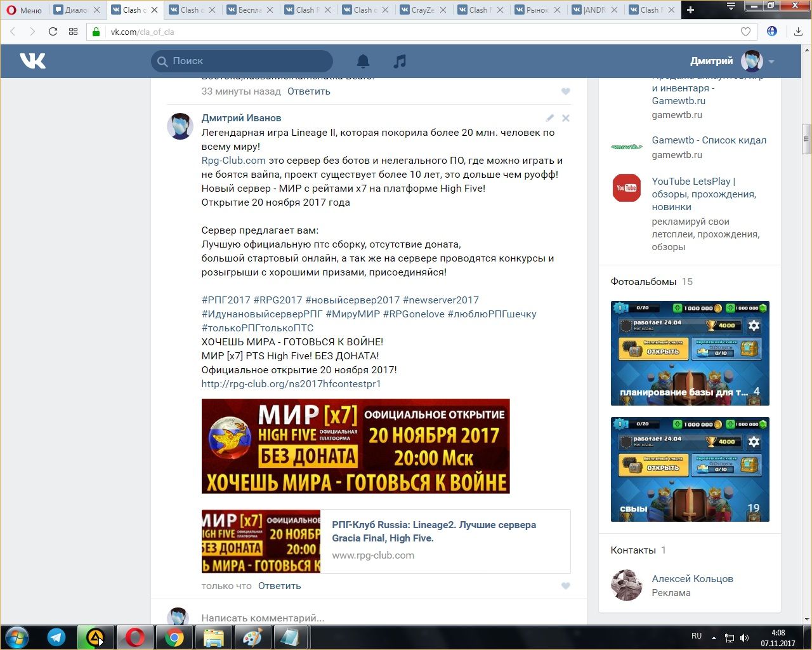The image size is (812, 650).
Task: Open the МИР x7 banner image
Action: [355, 446]
